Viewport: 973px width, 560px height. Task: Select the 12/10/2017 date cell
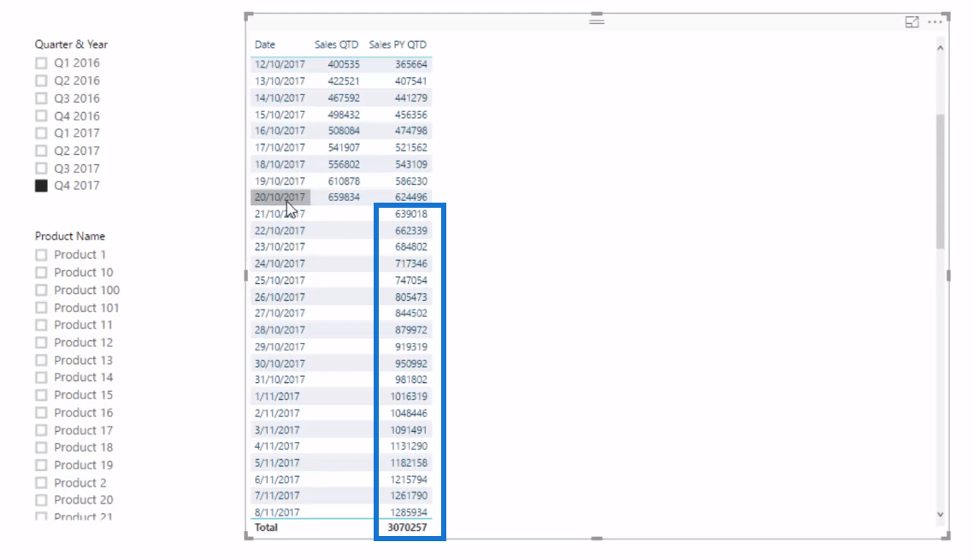(280, 64)
